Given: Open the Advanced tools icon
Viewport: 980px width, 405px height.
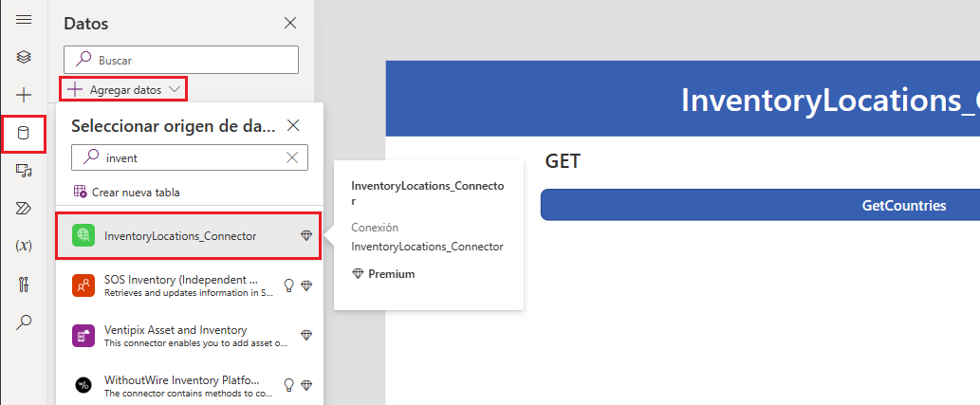Looking at the screenshot, I should coord(24,285).
